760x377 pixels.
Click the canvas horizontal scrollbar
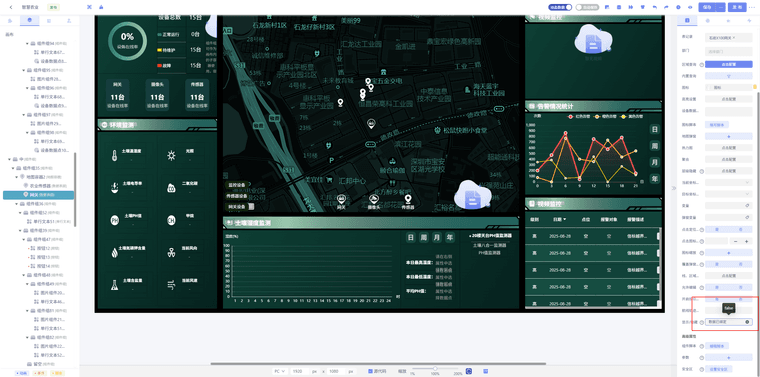pos(378,363)
